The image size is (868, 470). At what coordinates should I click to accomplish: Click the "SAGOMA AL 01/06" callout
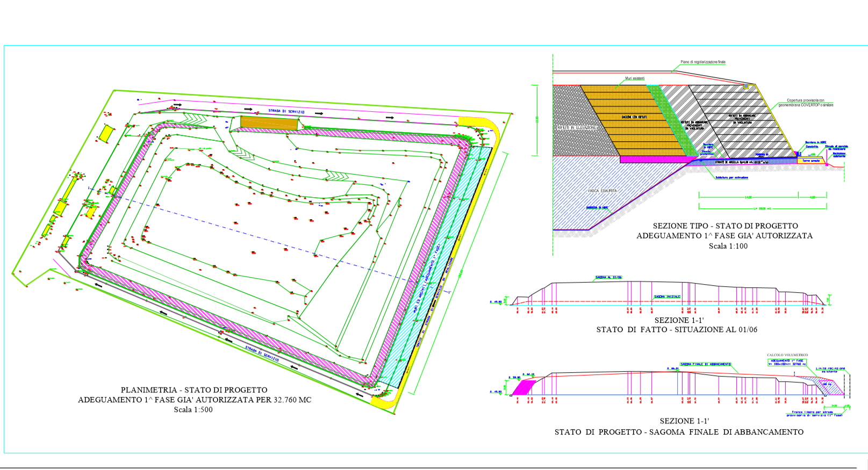[608, 278]
